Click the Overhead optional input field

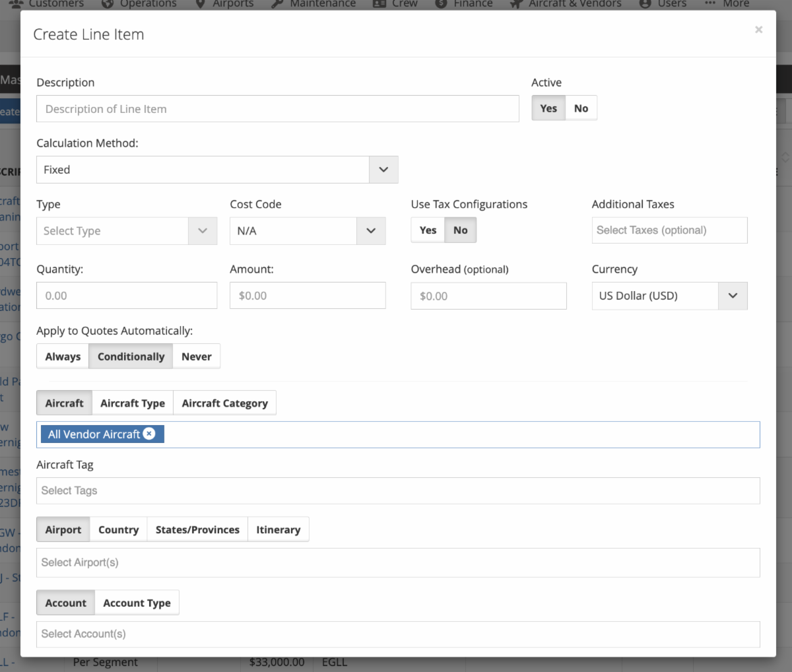(x=488, y=296)
